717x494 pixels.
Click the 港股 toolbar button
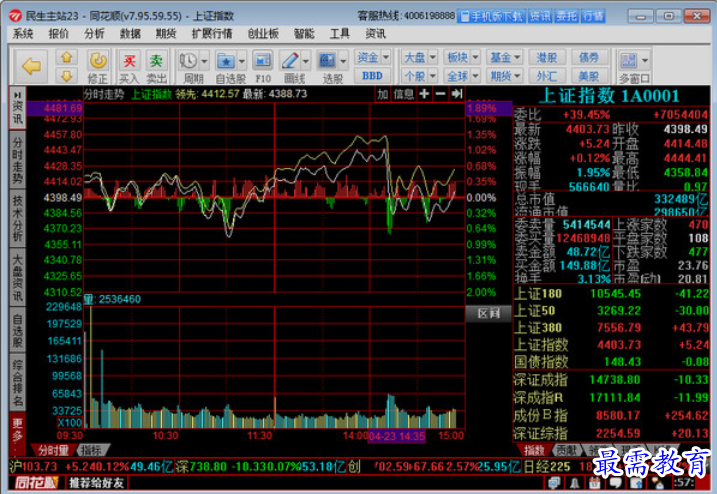(547, 57)
